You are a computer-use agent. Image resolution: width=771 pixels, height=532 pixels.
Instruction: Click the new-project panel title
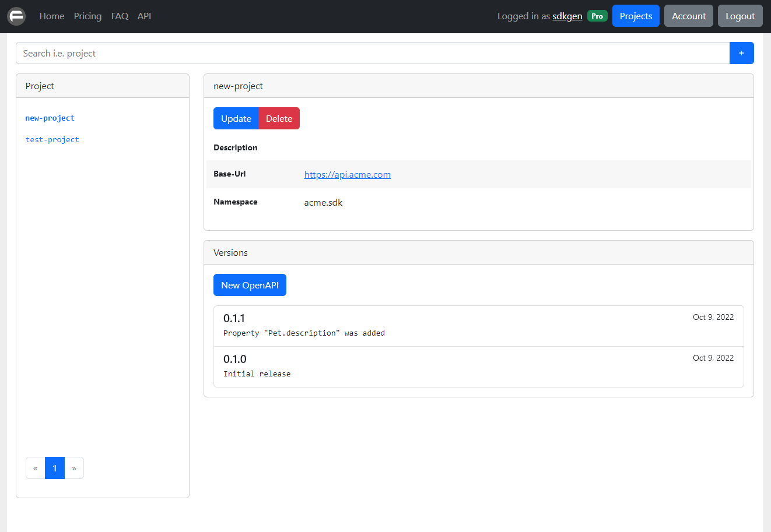click(239, 86)
